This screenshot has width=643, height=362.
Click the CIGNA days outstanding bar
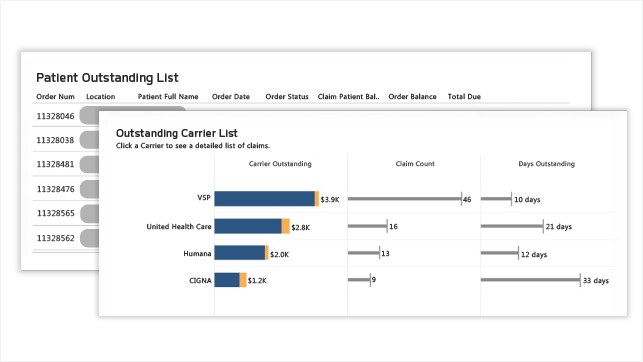tap(531, 280)
